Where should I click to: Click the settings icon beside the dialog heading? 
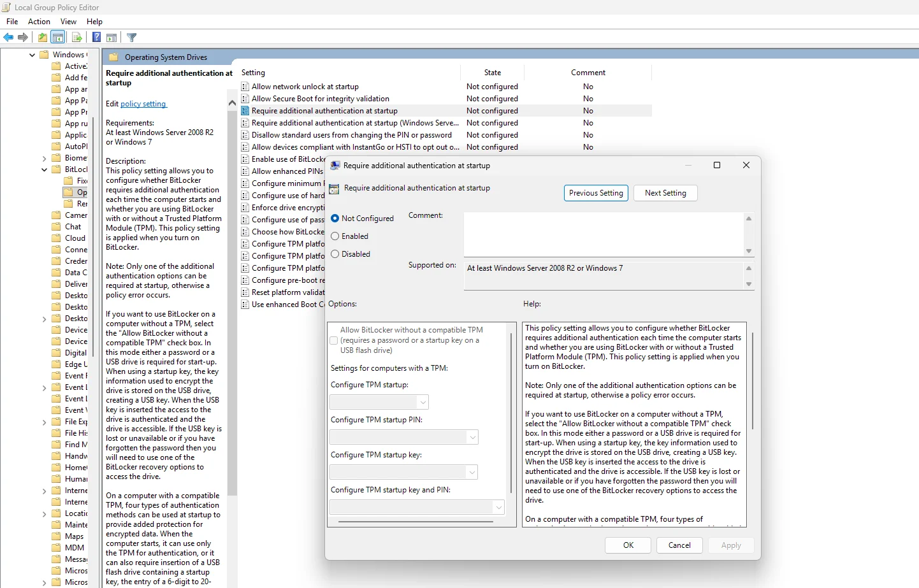(x=334, y=189)
